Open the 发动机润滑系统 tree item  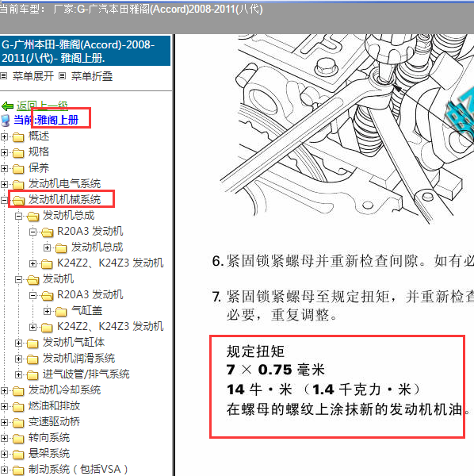coord(78,358)
